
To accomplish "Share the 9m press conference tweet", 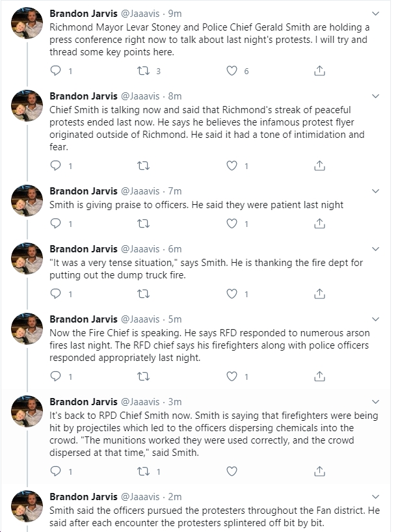I will [x=319, y=71].
